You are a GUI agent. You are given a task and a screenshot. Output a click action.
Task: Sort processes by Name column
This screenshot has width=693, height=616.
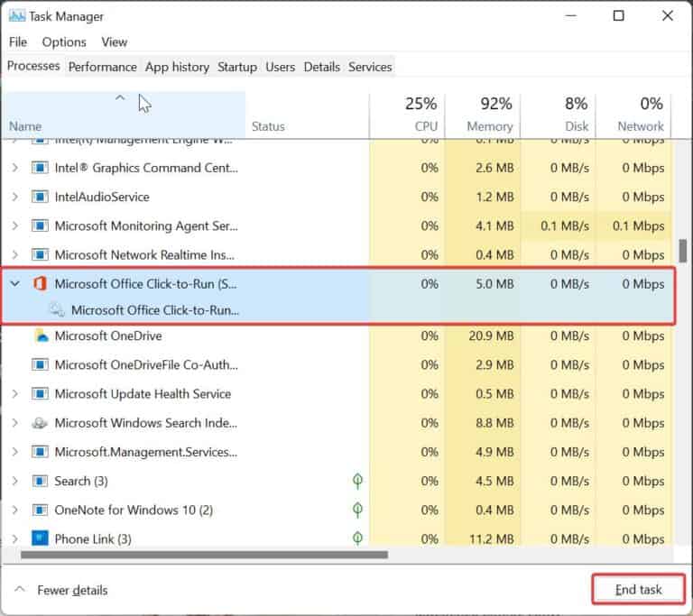pos(126,114)
